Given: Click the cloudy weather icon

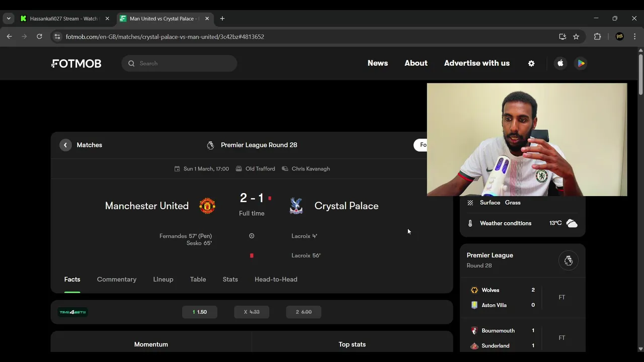Looking at the screenshot, I should click(x=572, y=223).
